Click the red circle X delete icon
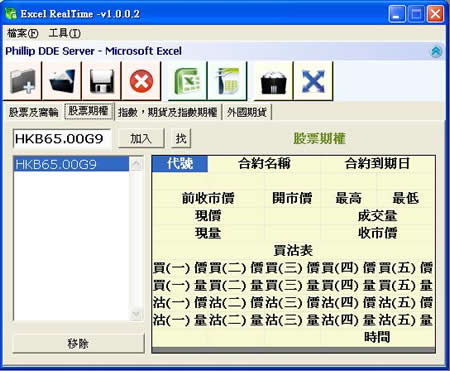Viewport: 450px width, 371px height. [141, 81]
